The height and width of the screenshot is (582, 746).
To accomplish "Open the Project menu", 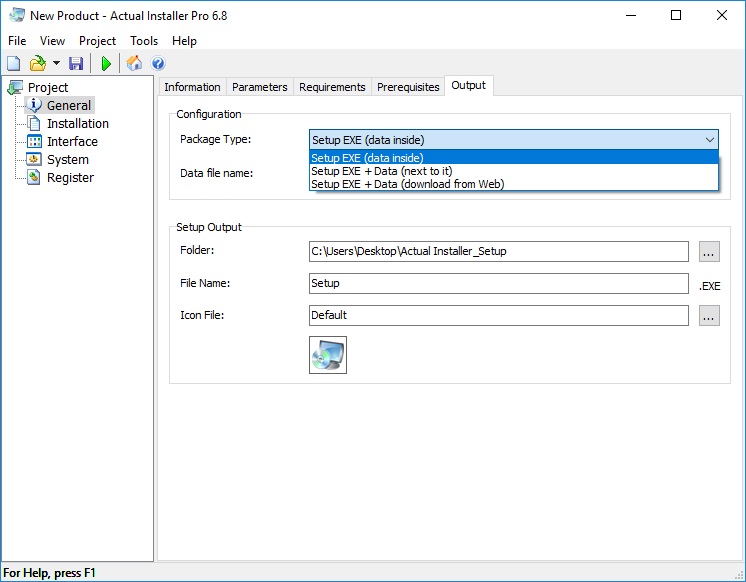I will [98, 41].
